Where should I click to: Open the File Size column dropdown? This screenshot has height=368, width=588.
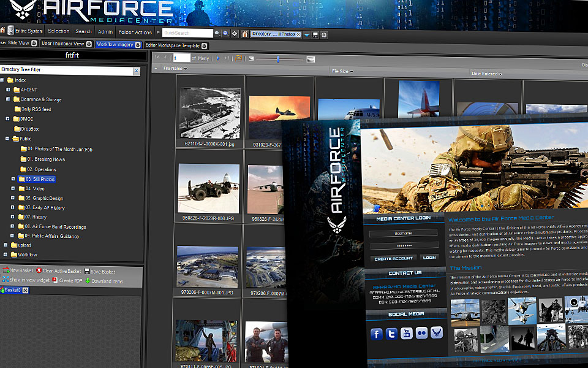[x=352, y=71]
